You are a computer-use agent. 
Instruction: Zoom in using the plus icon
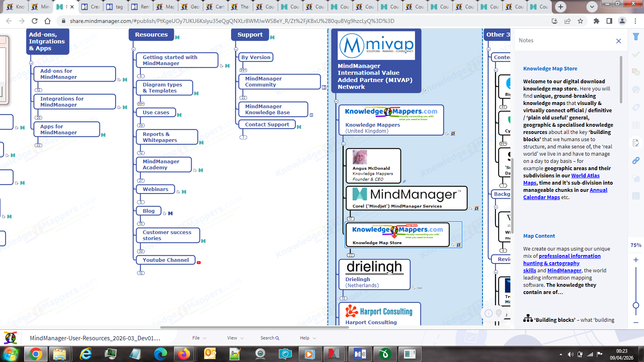pyautogui.click(x=636, y=260)
